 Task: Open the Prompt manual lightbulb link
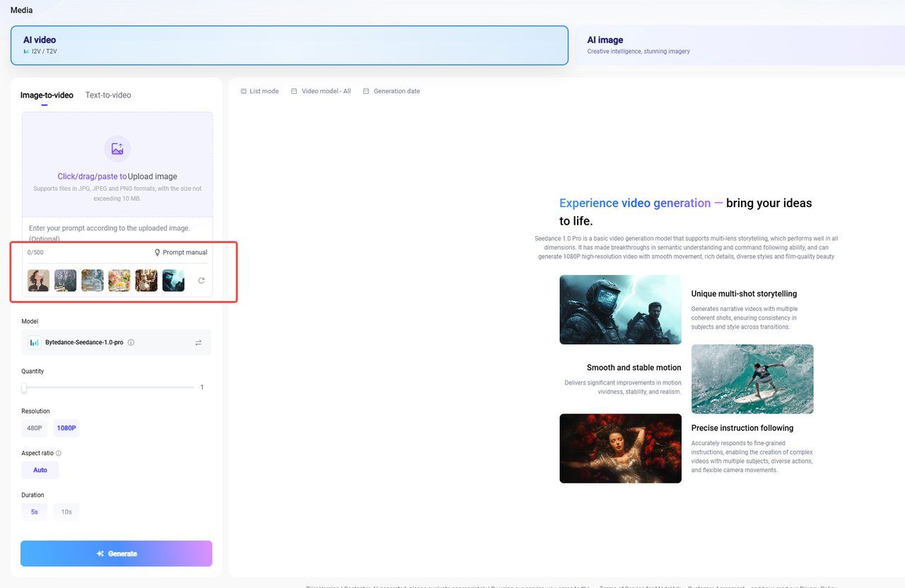coord(181,252)
